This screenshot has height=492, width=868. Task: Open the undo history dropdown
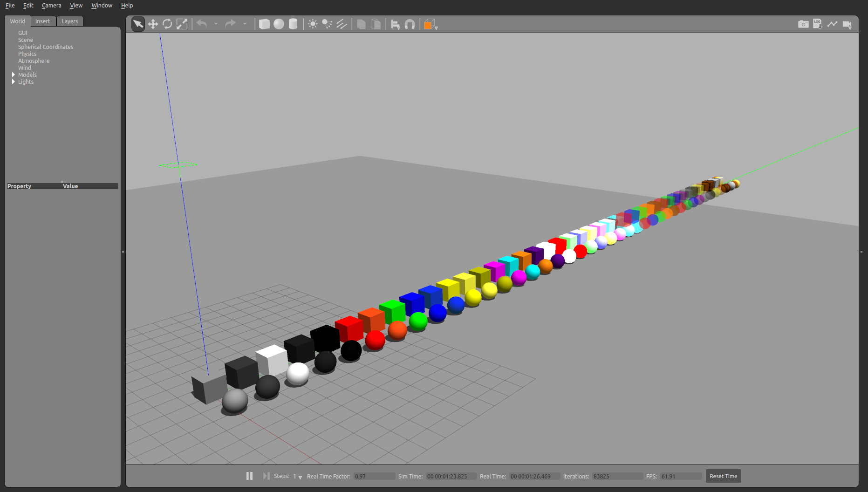(x=216, y=24)
